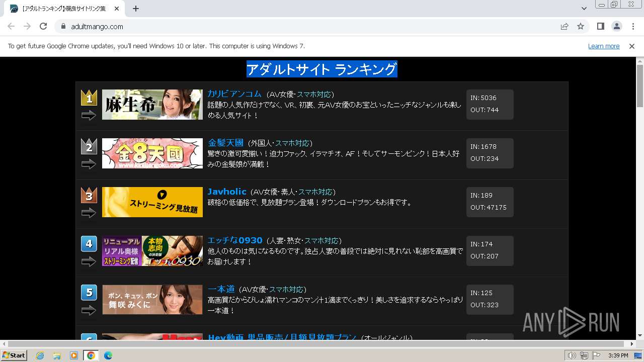The image size is (644, 362).
Task: Click the 麻生希 banner thumbnail
Action: (152, 105)
